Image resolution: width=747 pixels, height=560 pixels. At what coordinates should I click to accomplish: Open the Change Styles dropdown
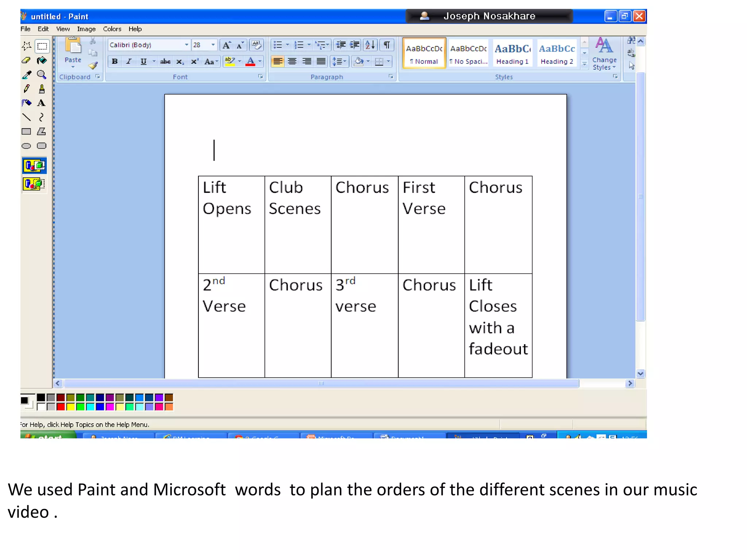pyautogui.click(x=604, y=54)
